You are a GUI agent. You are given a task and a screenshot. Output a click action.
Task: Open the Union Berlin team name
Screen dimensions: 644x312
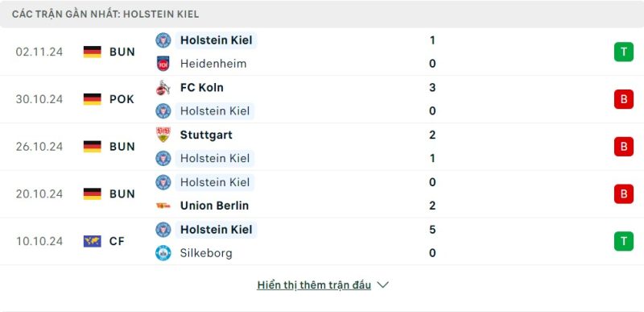tap(214, 206)
